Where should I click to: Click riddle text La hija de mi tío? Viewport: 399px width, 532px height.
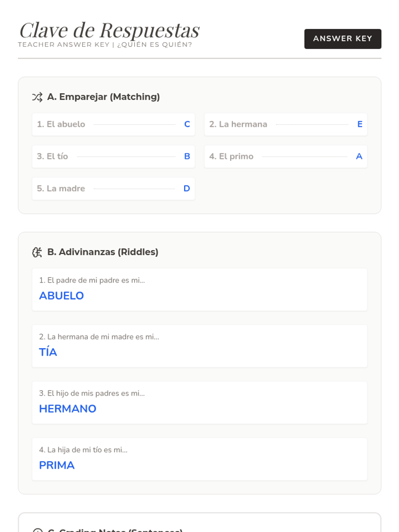click(x=83, y=450)
